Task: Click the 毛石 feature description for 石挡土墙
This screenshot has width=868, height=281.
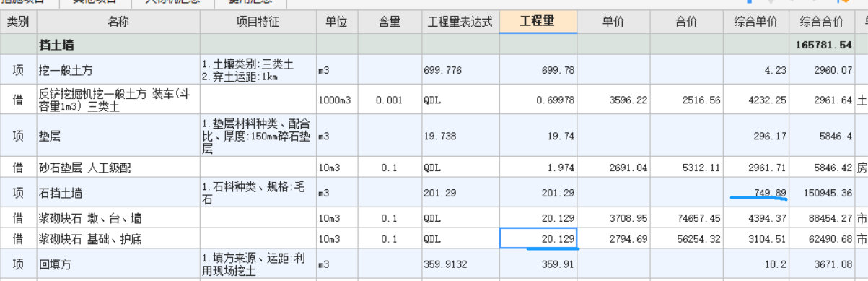Action: coord(254,193)
